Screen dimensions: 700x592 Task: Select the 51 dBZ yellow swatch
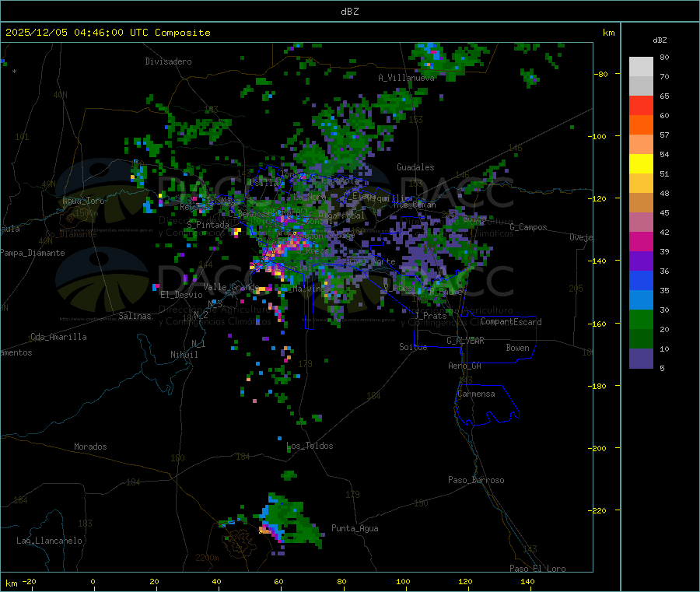[x=641, y=164]
